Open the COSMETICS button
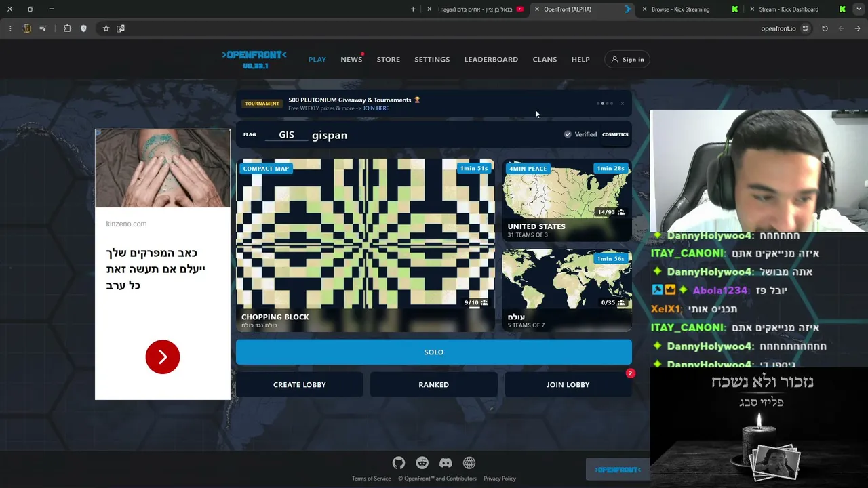Viewport: 868px width, 488px height. pyautogui.click(x=615, y=134)
